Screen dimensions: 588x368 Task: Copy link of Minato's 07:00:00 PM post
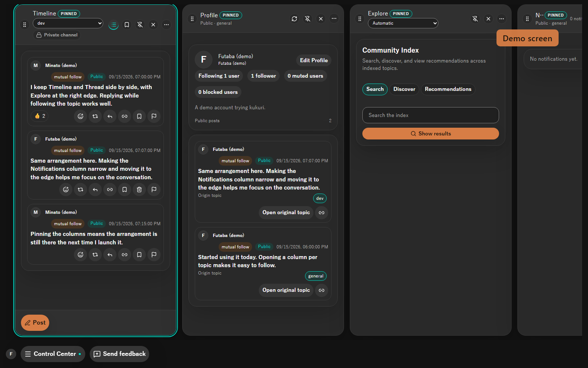(125, 116)
